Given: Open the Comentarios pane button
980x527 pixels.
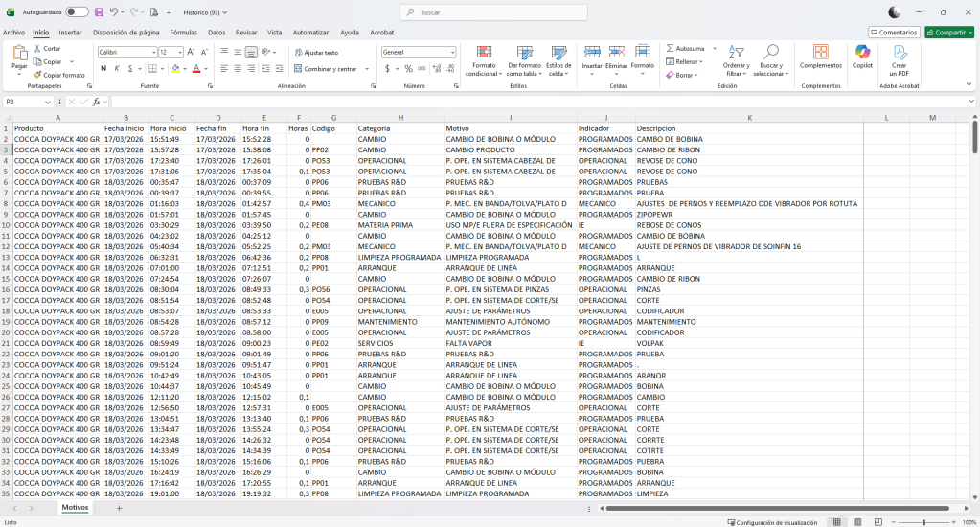Looking at the screenshot, I should pos(894,32).
